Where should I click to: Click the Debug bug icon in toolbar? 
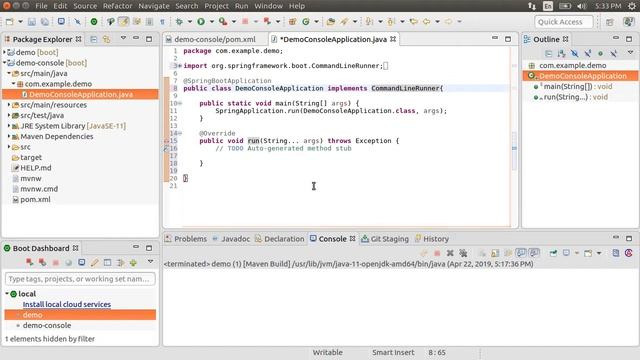[179, 22]
